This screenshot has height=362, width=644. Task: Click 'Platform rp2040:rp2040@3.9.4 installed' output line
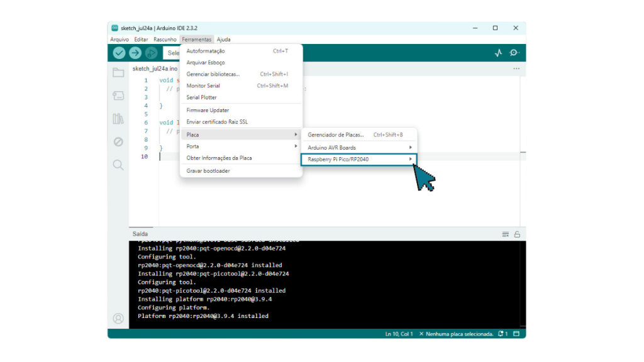[x=203, y=316]
